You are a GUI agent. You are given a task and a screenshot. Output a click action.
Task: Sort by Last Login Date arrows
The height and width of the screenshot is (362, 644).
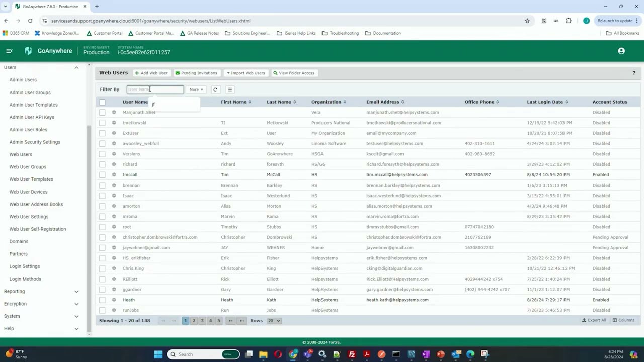click(567, 102)
